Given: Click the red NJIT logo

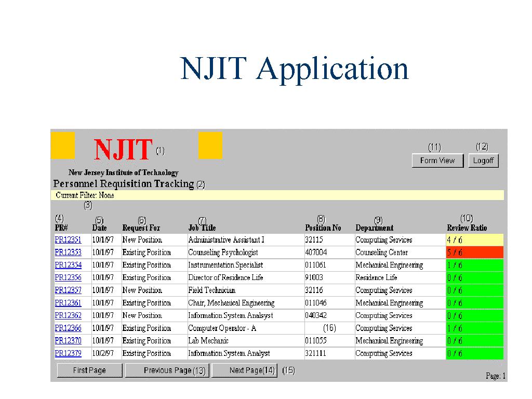Looking at the screenshot, I should tap(123, 149).
